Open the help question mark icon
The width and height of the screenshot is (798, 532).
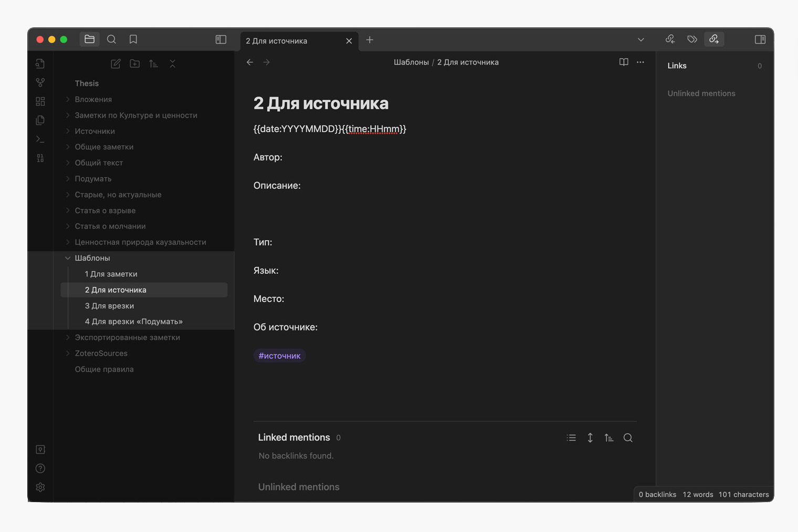pos(40,469)
